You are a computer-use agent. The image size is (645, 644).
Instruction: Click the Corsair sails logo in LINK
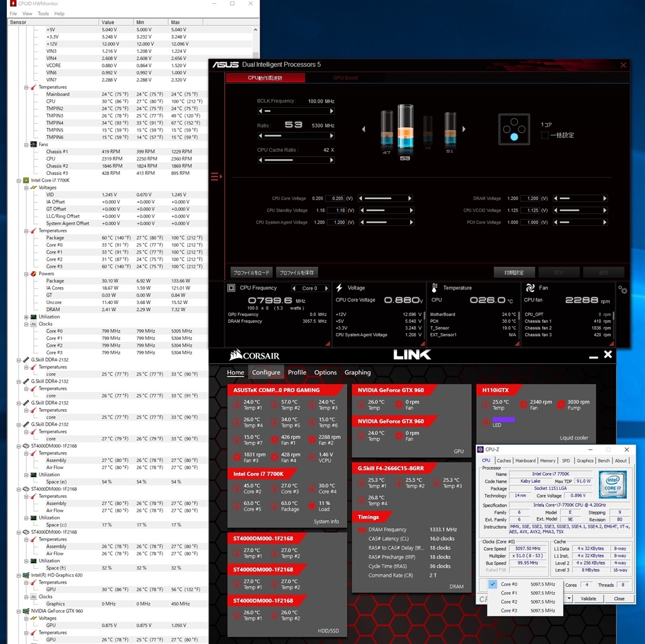coord(236,354)
